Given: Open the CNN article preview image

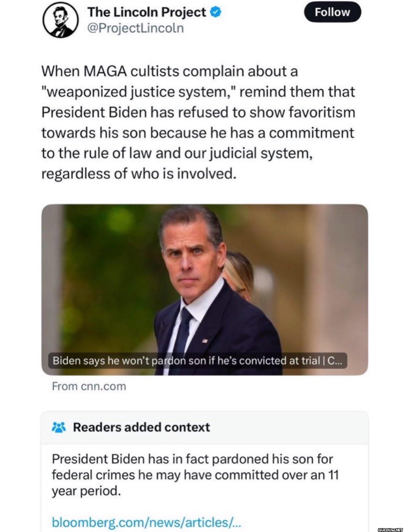Looking at the screenshot, I should pos(204,289).
